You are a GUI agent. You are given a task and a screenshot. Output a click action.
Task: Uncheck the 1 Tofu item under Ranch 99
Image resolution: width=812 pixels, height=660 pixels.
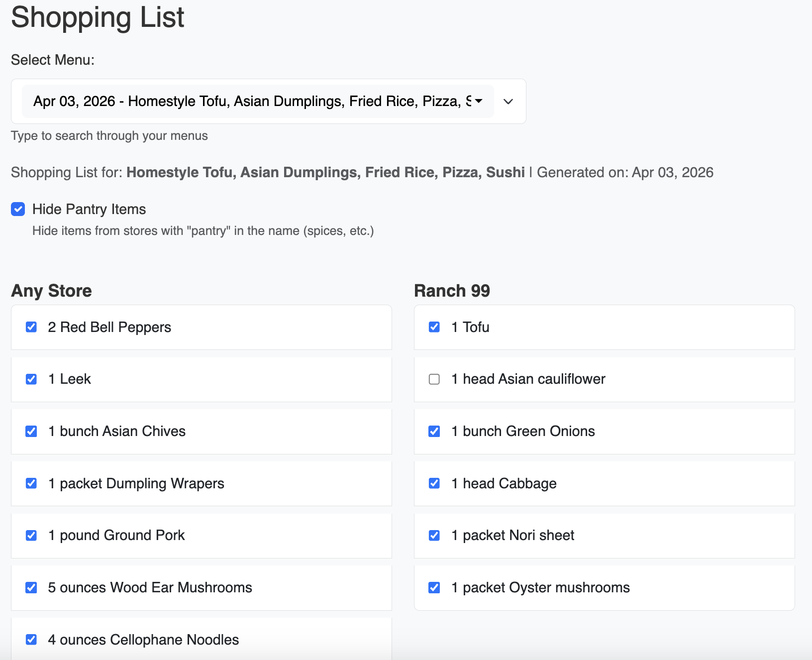(434, 327)
